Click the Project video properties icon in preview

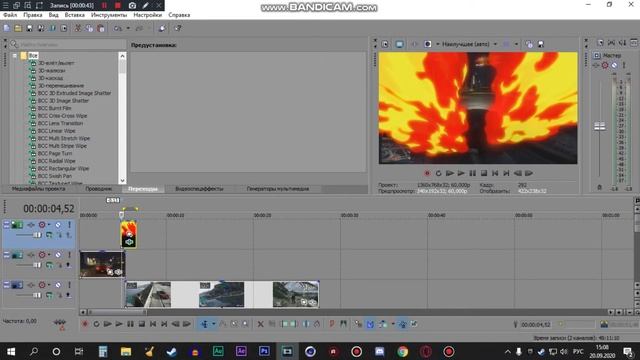coord(385,44)
